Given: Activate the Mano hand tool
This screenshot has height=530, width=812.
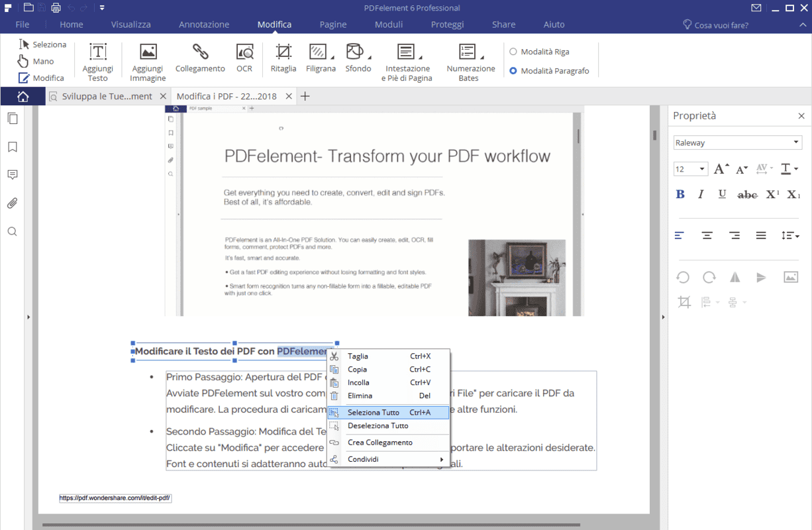Looking at the screenshot, I should [36, 61].
